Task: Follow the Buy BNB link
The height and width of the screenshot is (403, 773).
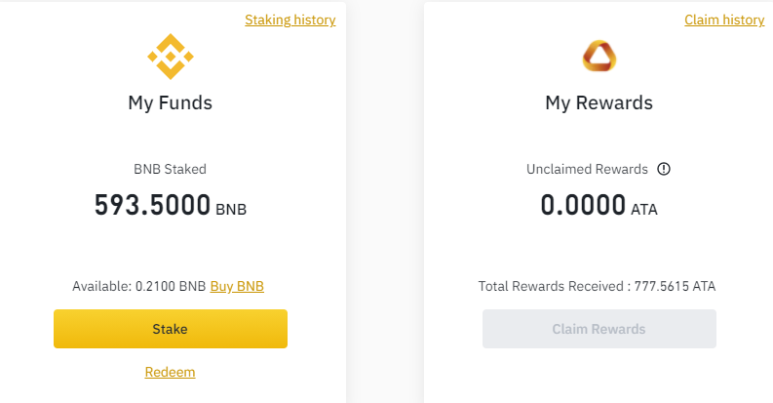Action: 237,286
